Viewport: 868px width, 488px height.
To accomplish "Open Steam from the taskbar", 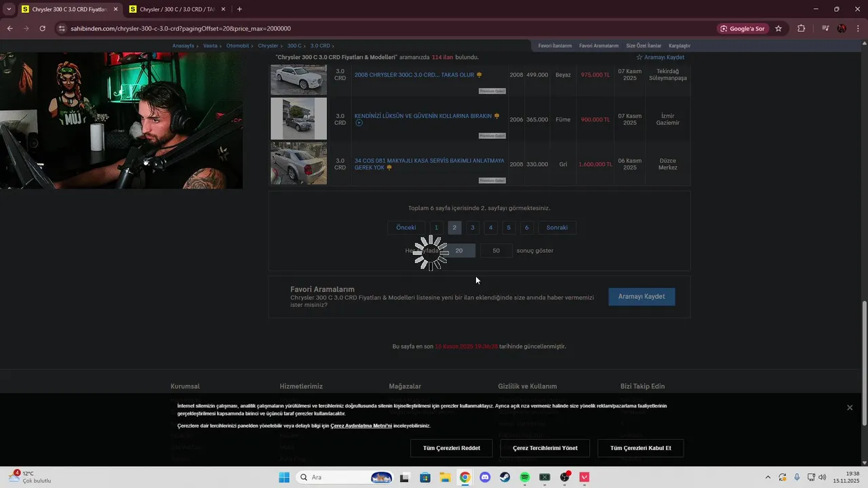I will click(505, 477).
